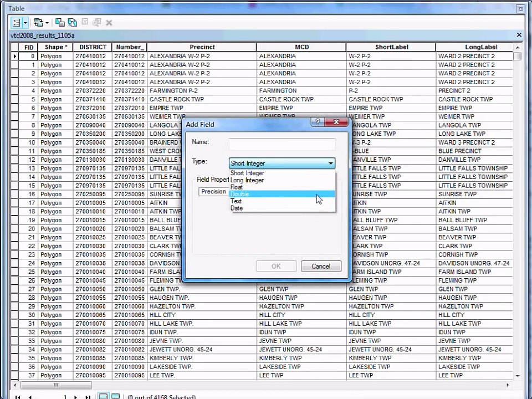
Task: Select row FID 30 using its row selector
Action: pyautogui.click(x=14, y=315)
